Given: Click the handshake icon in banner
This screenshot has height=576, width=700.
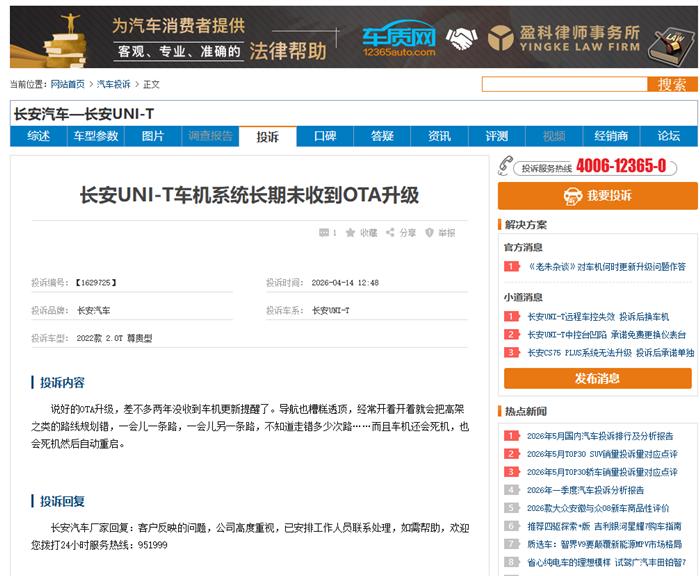Looking at the screenshot, I should point(462,38).
